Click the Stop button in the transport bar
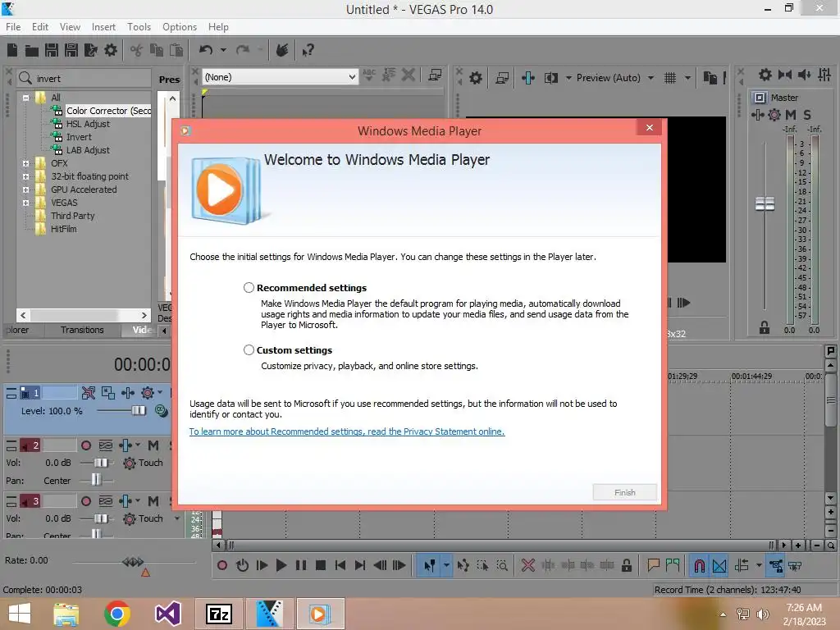This screenshot has width=840, height=630. pyautogui.click(x=321, y=566)
